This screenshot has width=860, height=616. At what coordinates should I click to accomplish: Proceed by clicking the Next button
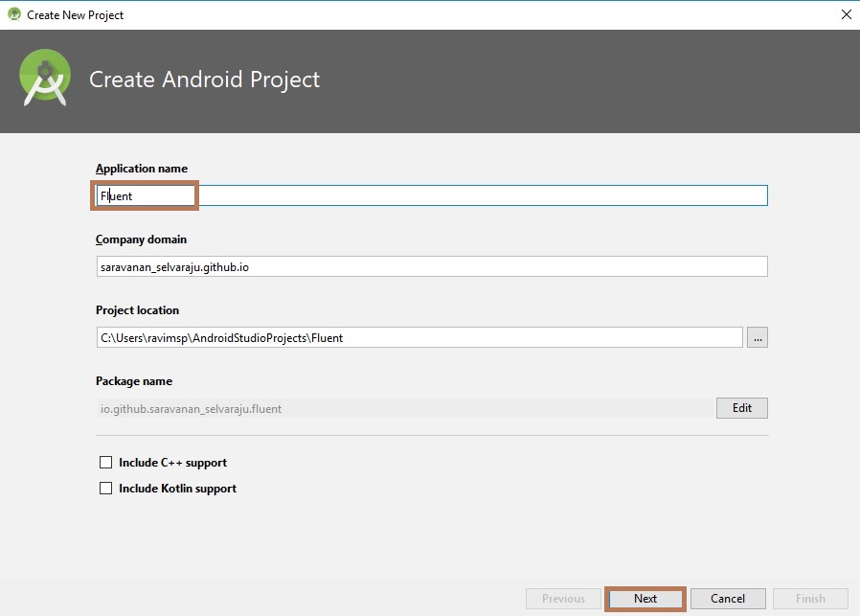[645, 599]
